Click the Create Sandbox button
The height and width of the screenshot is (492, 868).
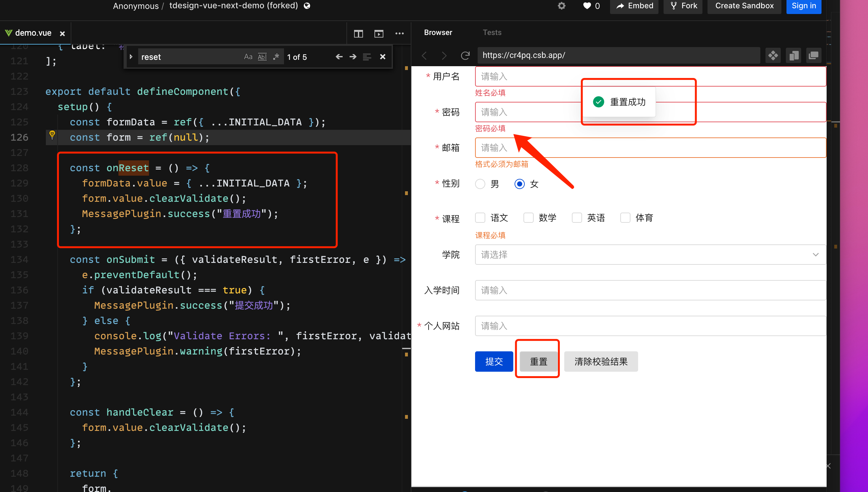743,5
